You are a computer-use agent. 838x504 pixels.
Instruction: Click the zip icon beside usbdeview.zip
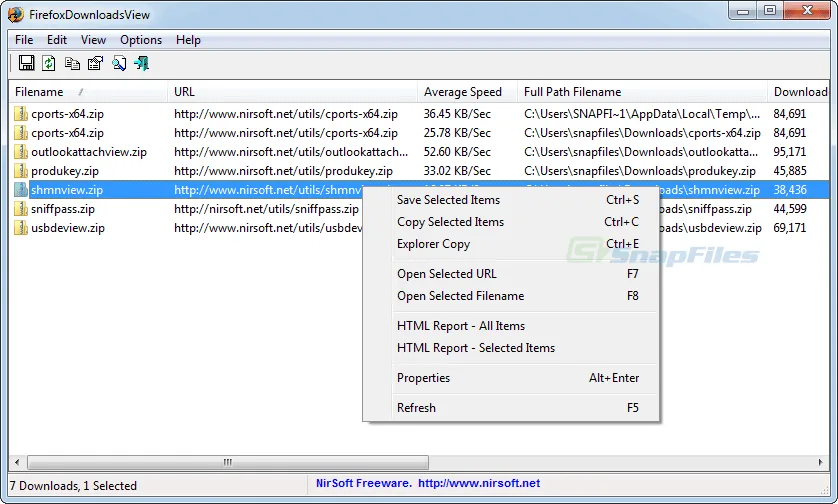pyautogui.click(x=21, y=228)
